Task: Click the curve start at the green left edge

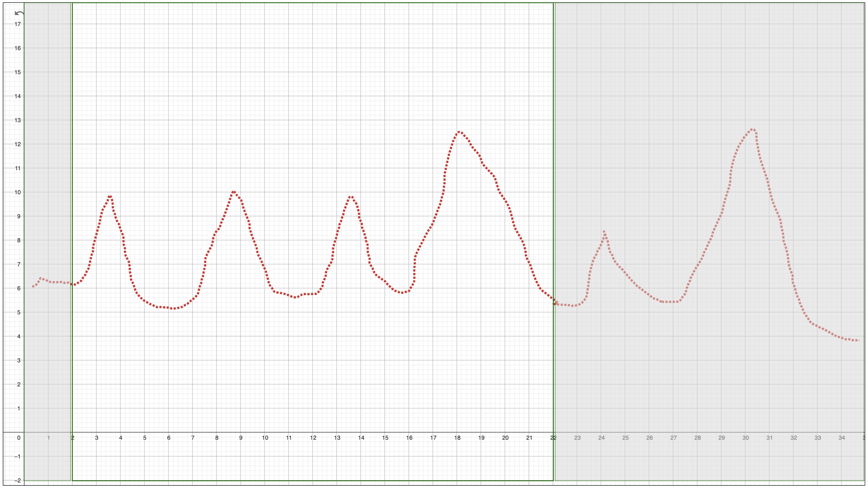Action: pyautogui.click(x=73, y=284)
